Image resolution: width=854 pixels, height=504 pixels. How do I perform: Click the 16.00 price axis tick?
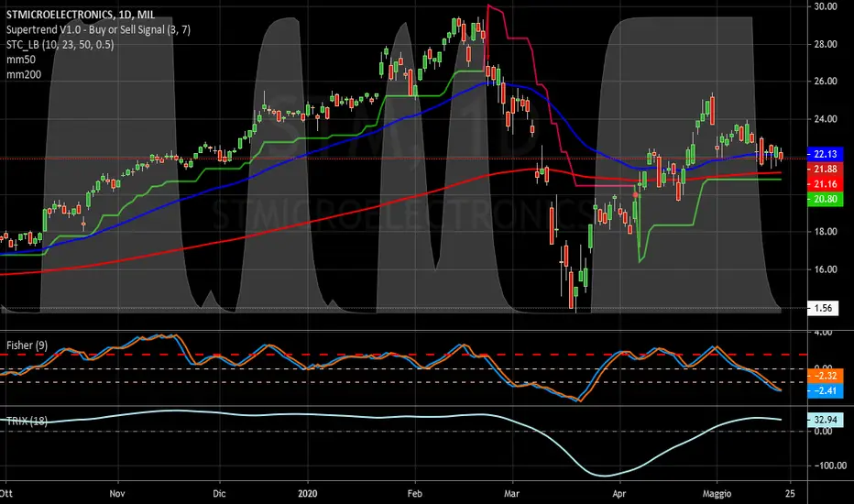[x=825, y=269]
